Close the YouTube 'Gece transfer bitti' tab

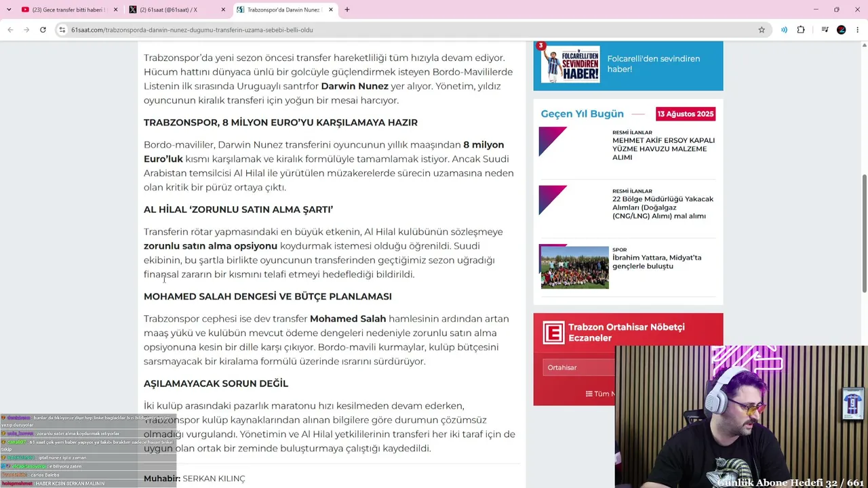115,9
